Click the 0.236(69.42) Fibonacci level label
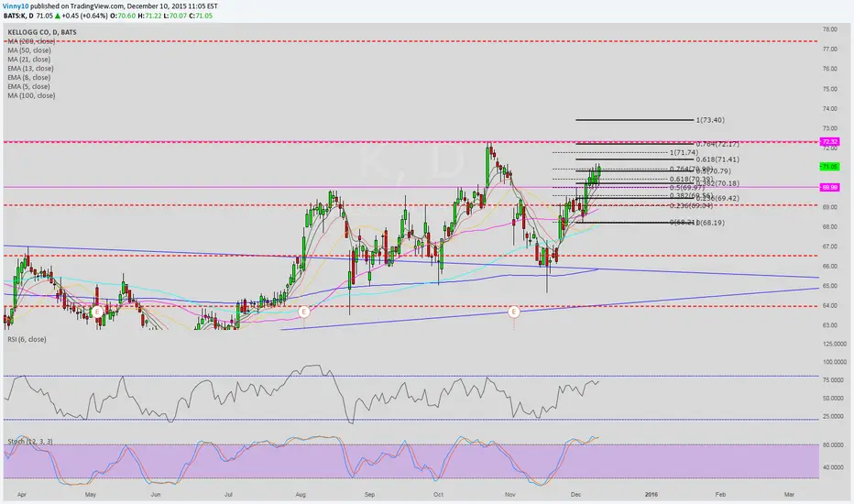Screen dimensions: 854x504 tap(717, 198)
